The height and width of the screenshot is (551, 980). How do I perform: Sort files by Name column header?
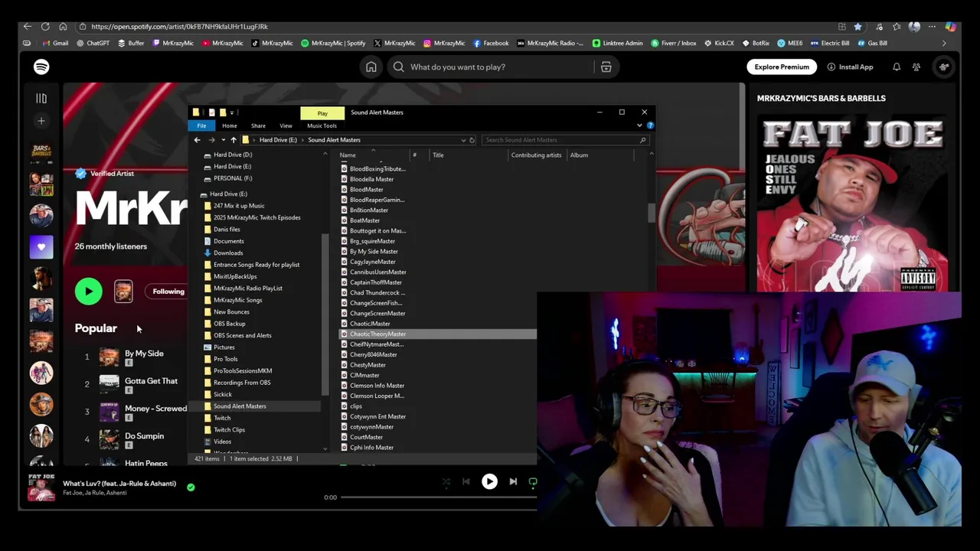pyautogui.click(x=348, y=155)
